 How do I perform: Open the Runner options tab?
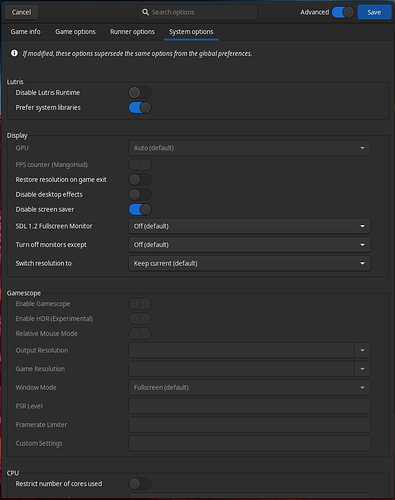click(x=132, y=32)
